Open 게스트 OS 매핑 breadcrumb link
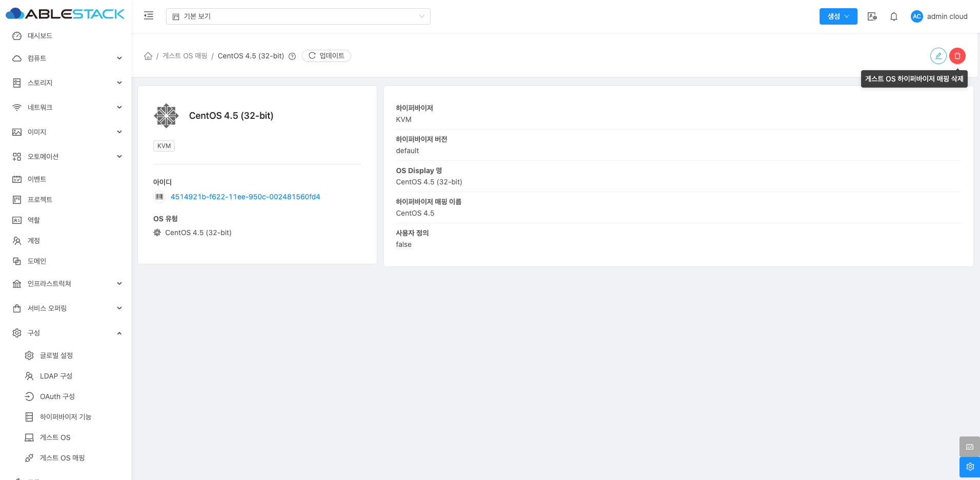The image size is (980, 480). [185, 56]
